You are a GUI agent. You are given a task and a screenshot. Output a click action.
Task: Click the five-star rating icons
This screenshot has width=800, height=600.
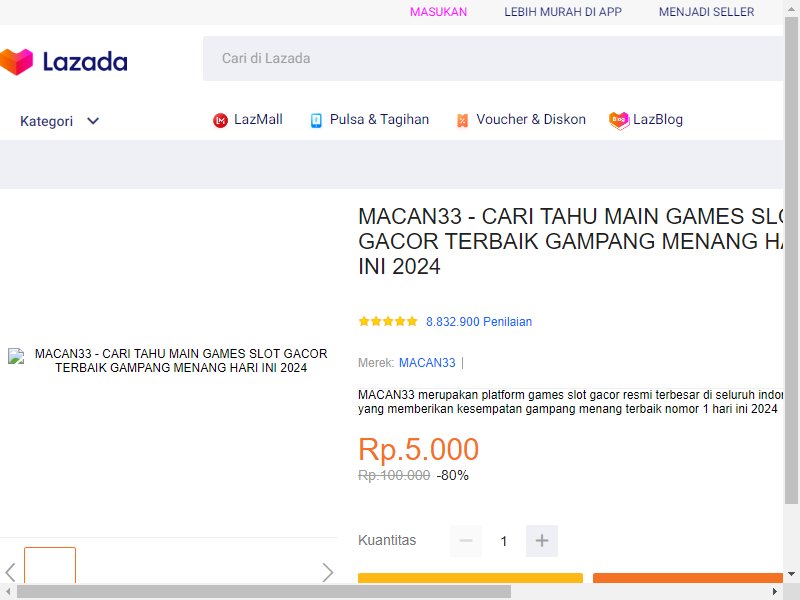click(x=388, y=322)
